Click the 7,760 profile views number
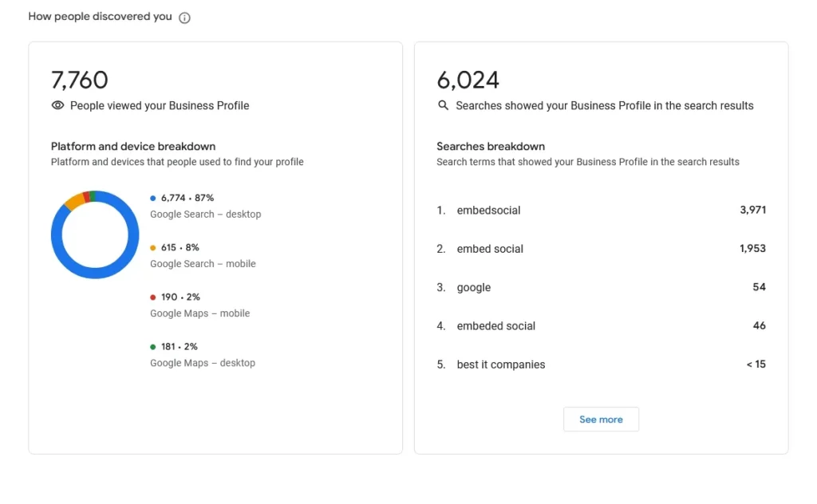Screen dimensions: 817x504 80,80
